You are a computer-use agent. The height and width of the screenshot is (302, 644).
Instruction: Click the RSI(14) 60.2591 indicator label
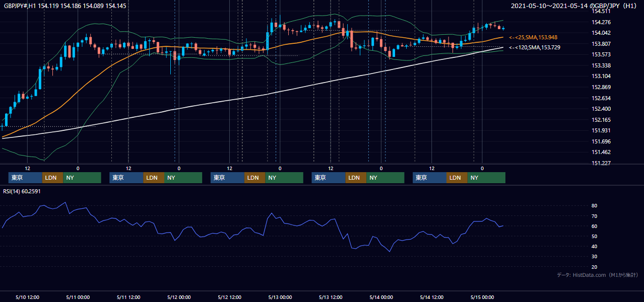[22, 191]
